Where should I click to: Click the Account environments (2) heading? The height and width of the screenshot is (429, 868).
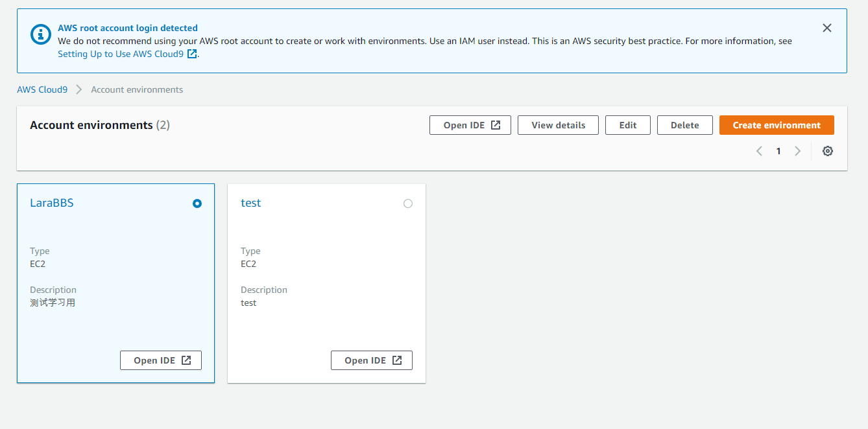pos(100,125)
